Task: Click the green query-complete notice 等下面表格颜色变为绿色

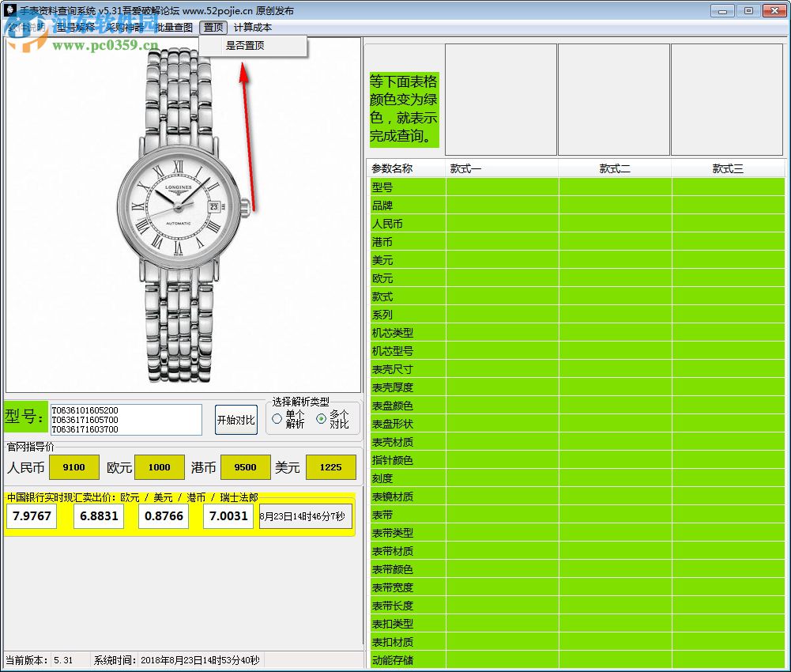Action: click(404, 109)
